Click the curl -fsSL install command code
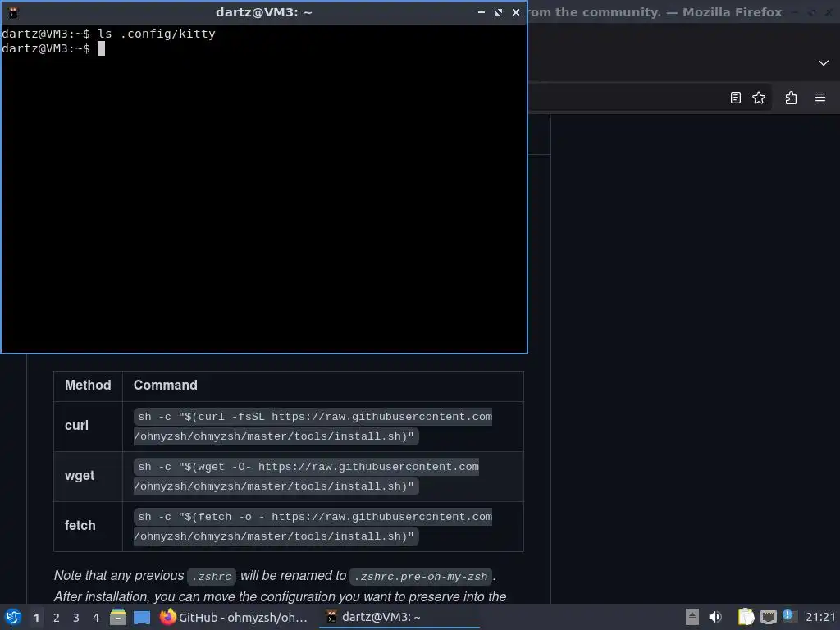Image resolution: width=840 pixels, height=630 pixels. click(313, 427)
